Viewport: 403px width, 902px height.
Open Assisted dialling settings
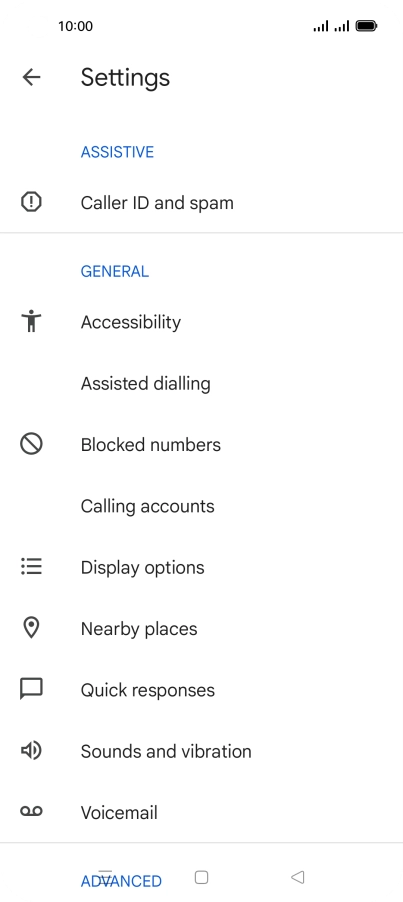(x=201, y=383)
